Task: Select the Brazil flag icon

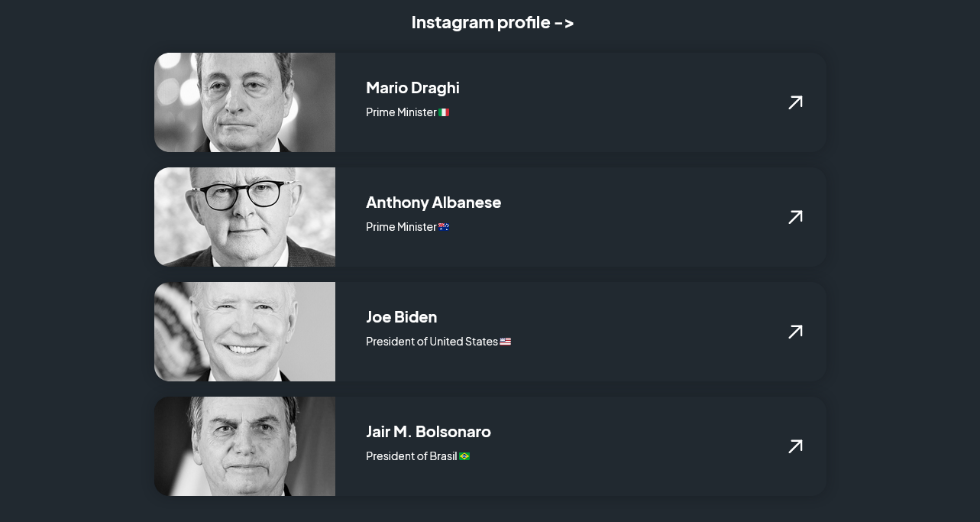Action: pos(464,456)
